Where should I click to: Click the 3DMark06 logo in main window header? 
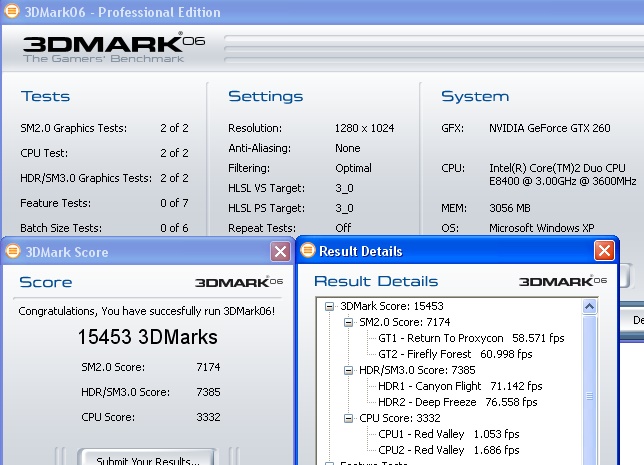pos(114,47)
